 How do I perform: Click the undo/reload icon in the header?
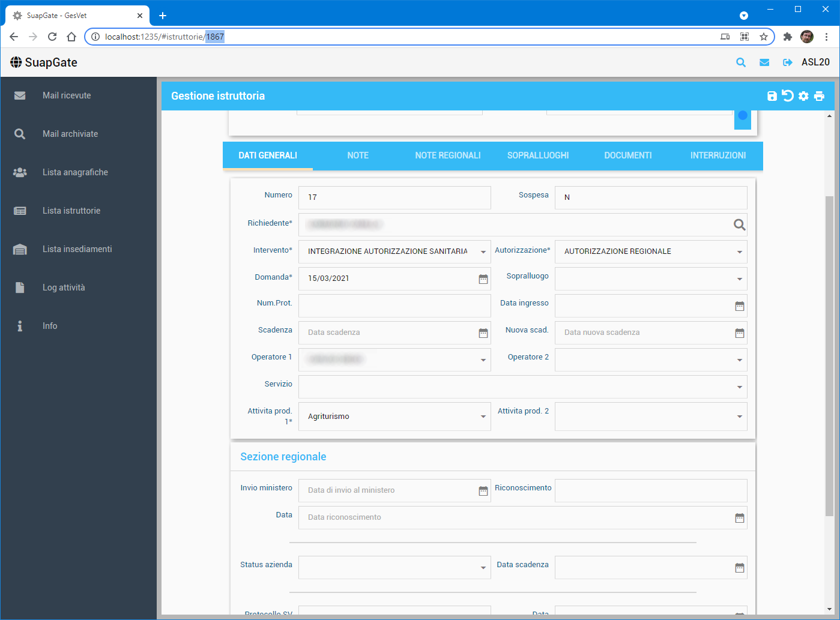(x=788, y=96)
